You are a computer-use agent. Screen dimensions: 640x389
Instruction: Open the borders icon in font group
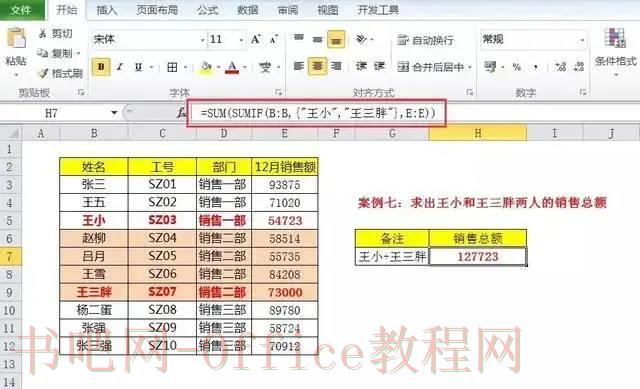172,67
